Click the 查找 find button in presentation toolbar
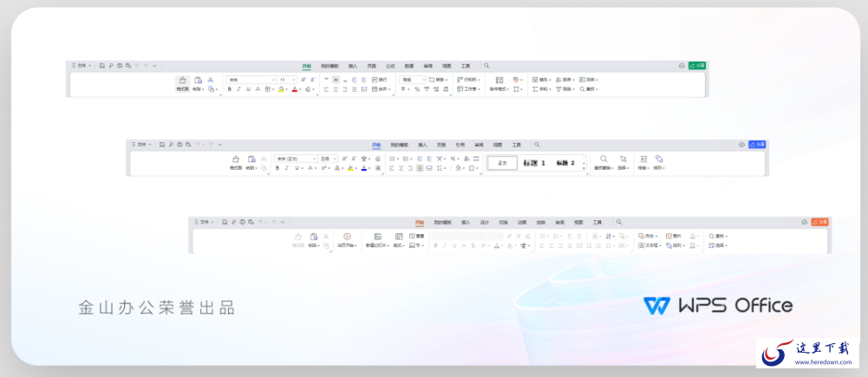Viewport: 868px width, 377px height. pyautogui.click(x=719, y=236)
